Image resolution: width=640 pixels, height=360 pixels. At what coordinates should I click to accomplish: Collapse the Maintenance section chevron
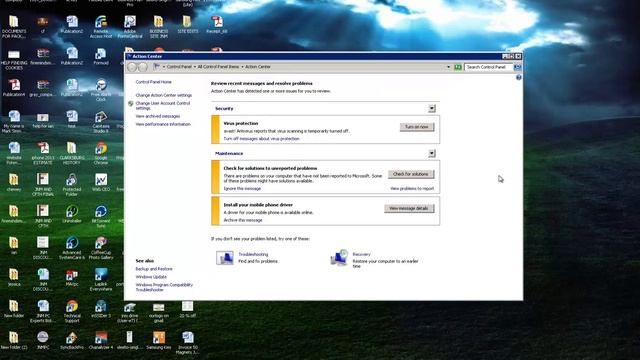[x=432, y=153]
